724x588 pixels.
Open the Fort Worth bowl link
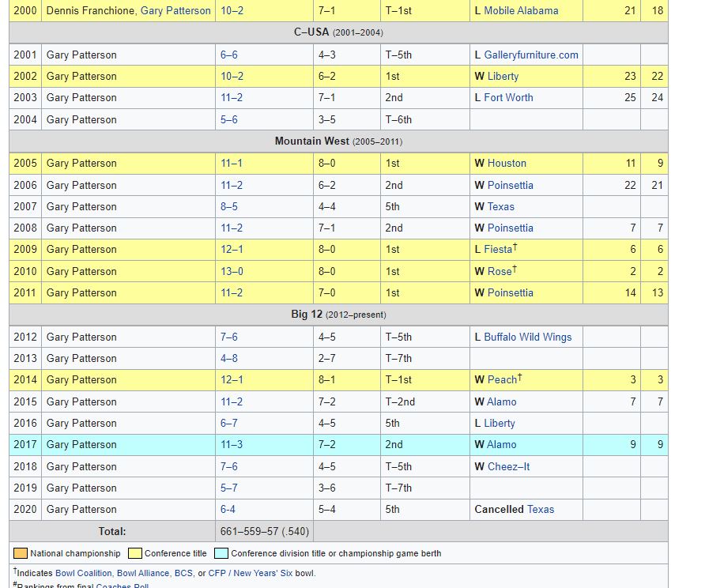(508, 97)
